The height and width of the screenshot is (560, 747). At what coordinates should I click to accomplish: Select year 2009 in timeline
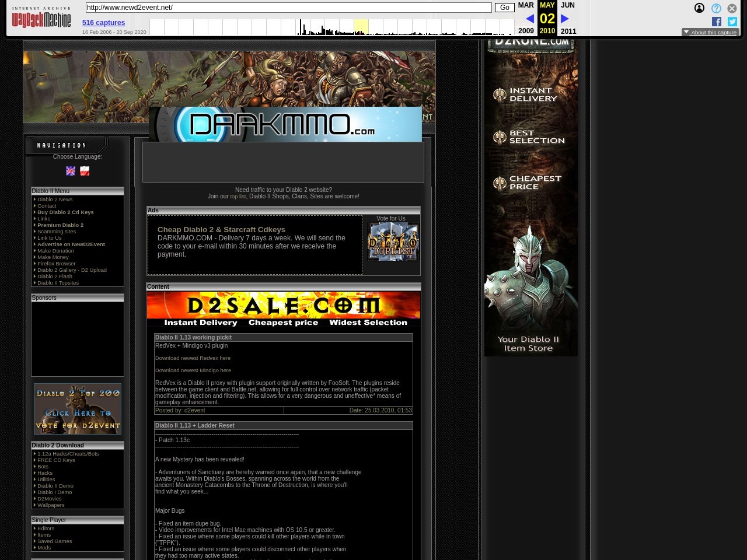coord(526,31)
